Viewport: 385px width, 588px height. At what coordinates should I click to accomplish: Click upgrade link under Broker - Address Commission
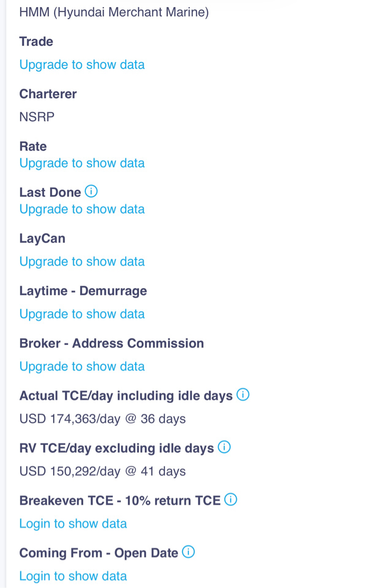click(x=82, y=366)
